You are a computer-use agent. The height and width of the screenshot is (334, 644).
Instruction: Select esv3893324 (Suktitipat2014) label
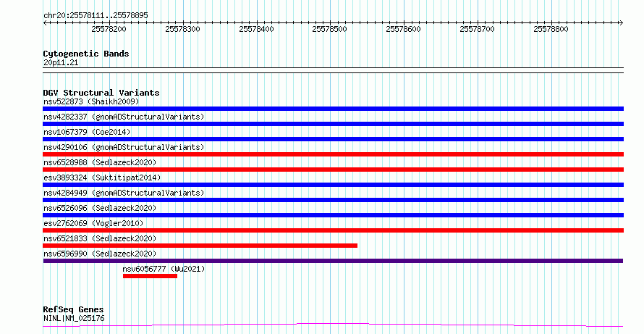coord(102,178)
